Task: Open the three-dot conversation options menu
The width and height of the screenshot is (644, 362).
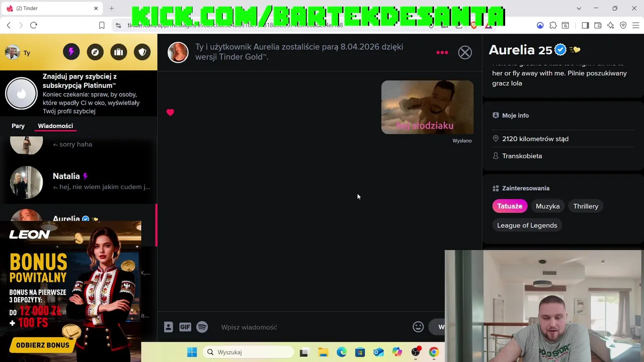Action: point(442,52)
